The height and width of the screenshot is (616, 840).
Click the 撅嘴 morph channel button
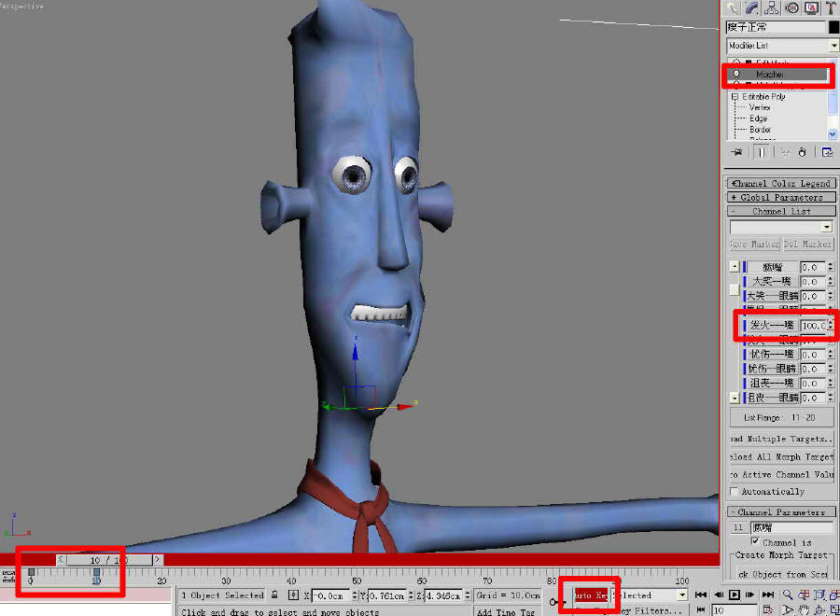[772, 267]
